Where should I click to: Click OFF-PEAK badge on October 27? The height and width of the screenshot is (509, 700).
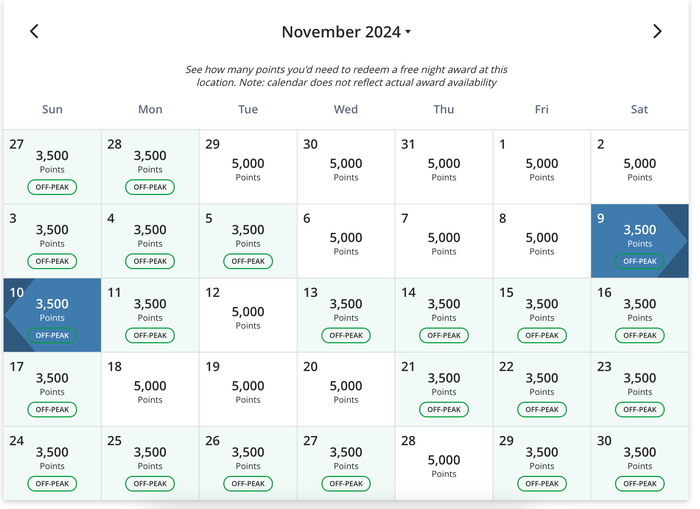pyautogui.click(x=52, y=187)
